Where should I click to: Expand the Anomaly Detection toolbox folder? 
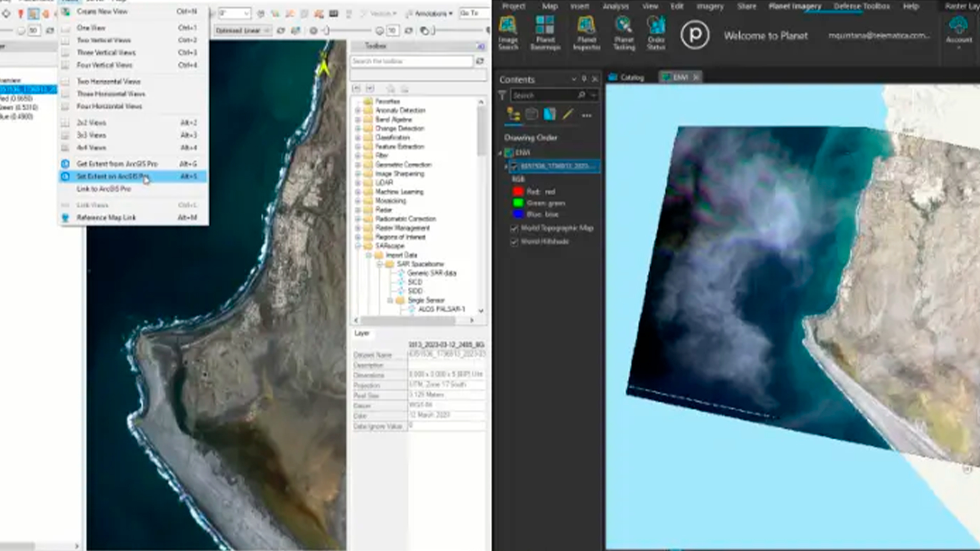coord(358,110)
